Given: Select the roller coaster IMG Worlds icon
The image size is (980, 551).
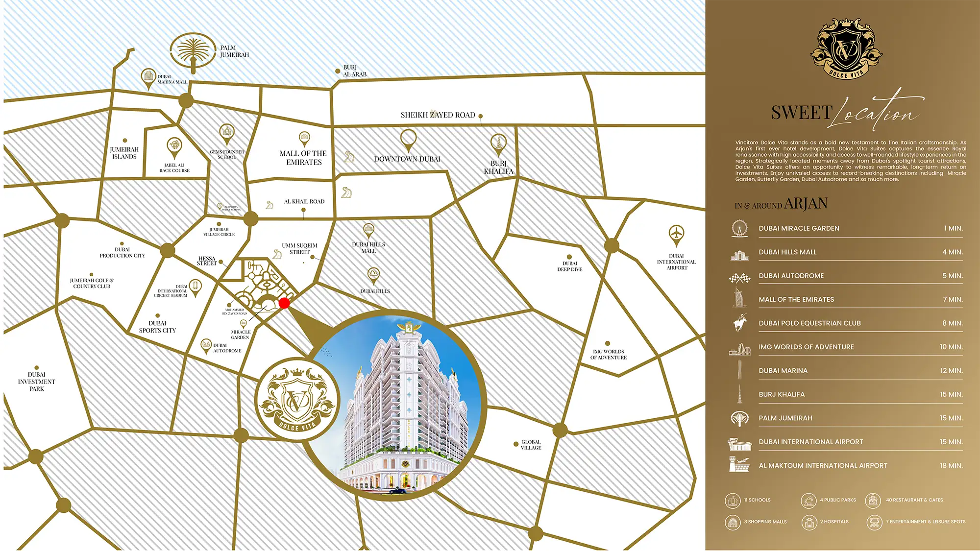Looking at the screenshot, I should coord(740,349).
